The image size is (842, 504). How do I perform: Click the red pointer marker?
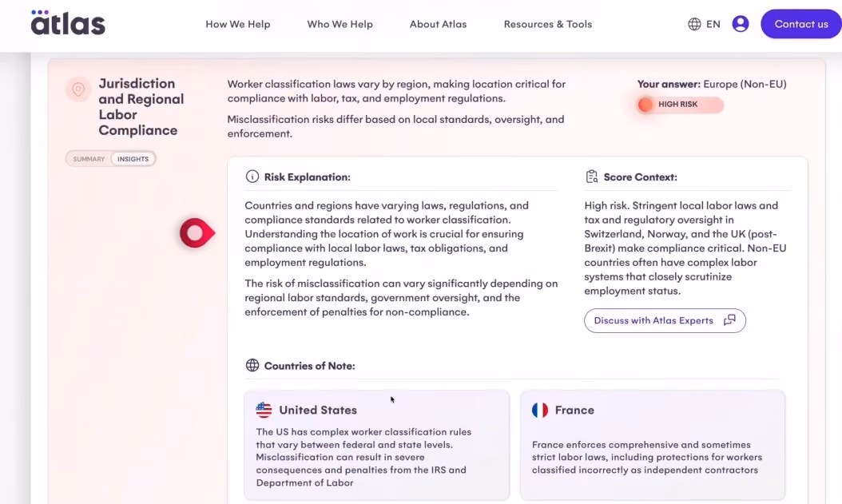click(197, 233)
